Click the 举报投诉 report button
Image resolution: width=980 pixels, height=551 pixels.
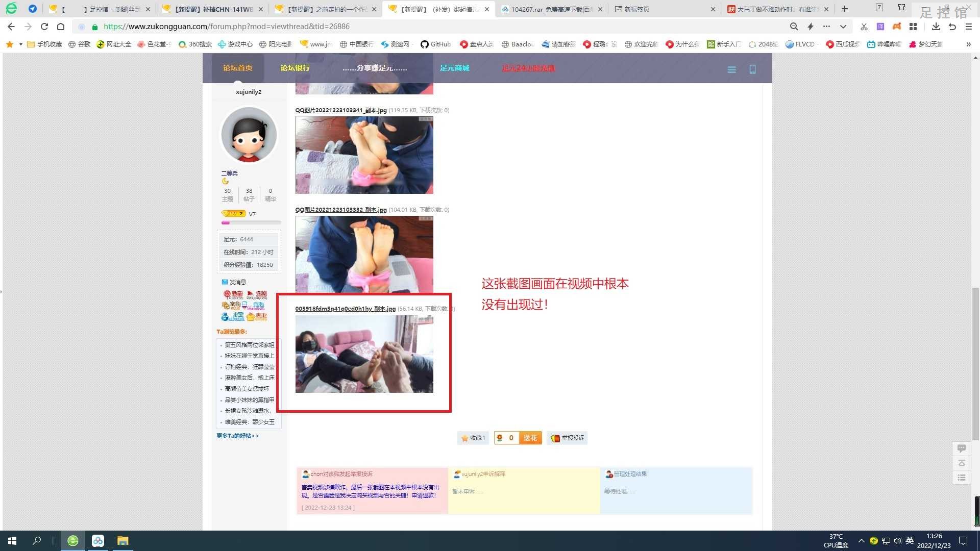pyautogui.click(x=567, y=438)
